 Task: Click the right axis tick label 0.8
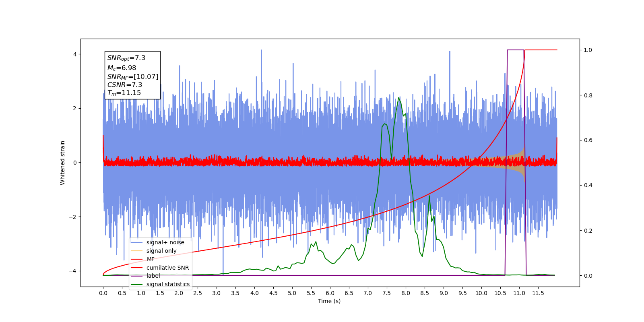pyautogui.click(x=588, y=95)
